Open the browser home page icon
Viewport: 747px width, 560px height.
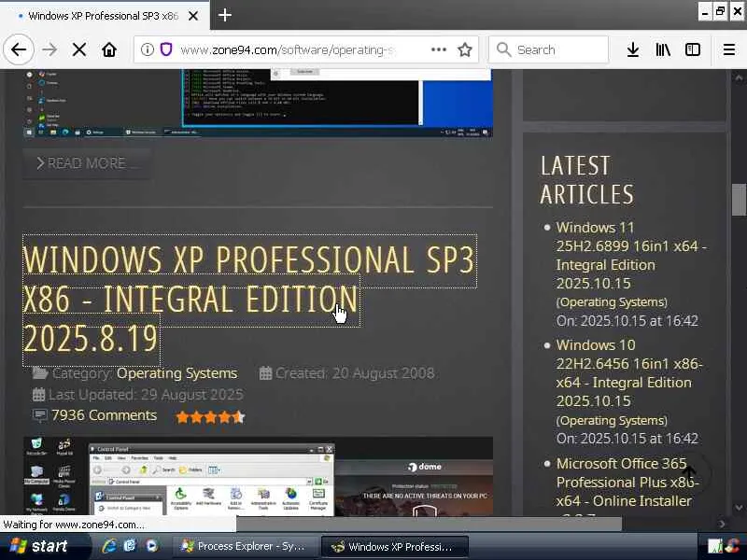pyautogui.click(x=109, y=49)
